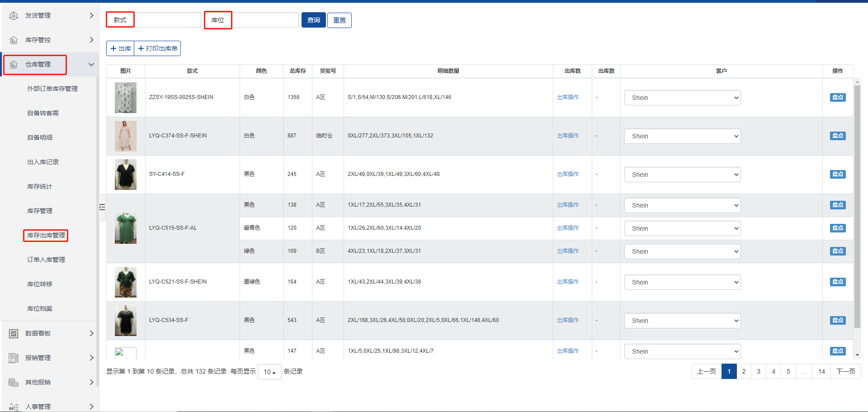
Task: Open customer dropdown for ZZSY-19SS-0025S-SHEIN row
Action: 682,98
